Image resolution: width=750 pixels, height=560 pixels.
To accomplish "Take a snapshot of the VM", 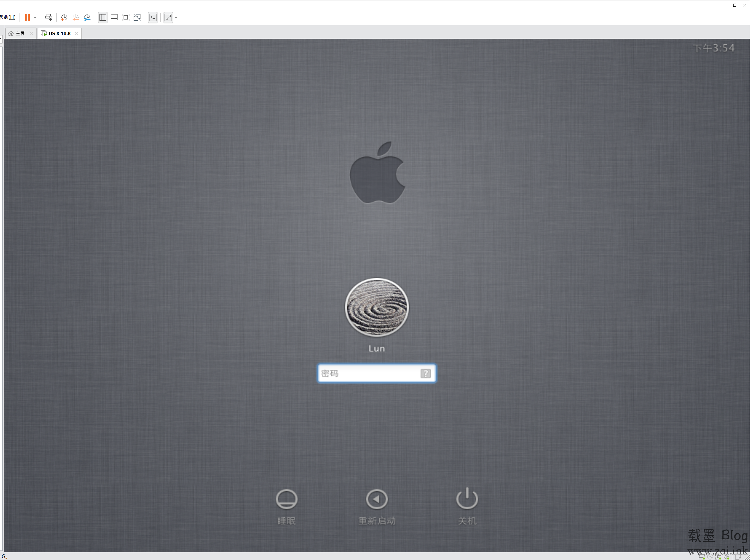I will tap(64, 17).
